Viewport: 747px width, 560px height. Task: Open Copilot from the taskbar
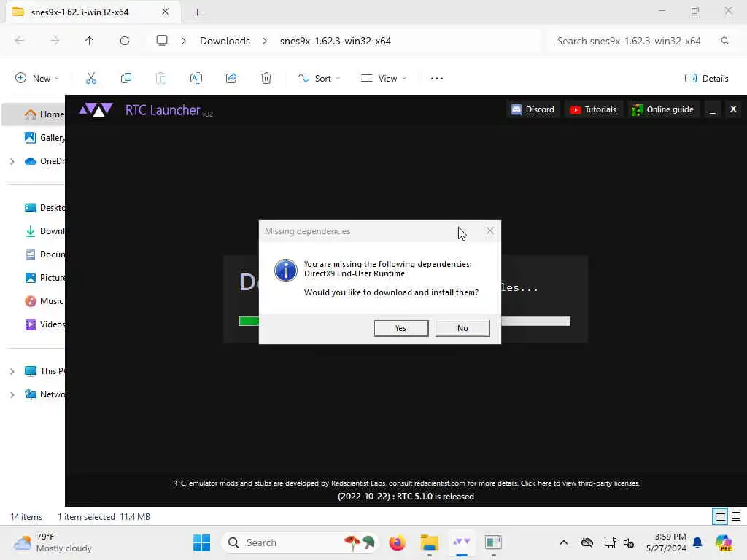(724, 542)
